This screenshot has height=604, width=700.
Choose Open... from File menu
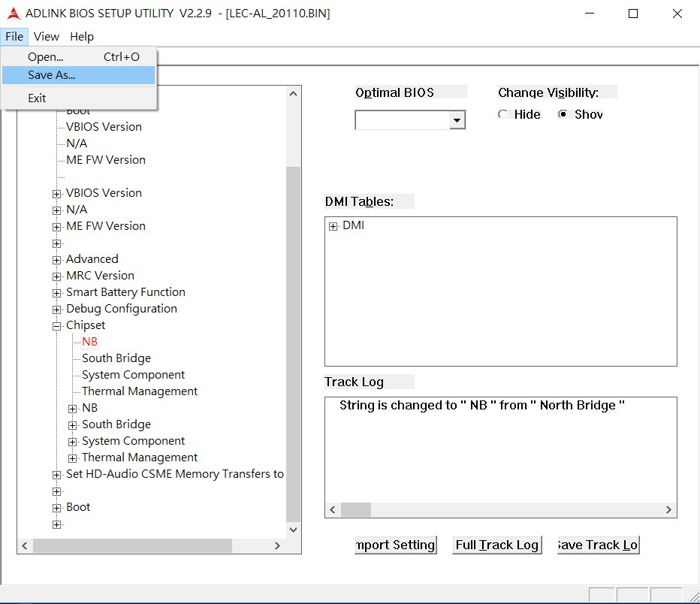click(x=79, y=57)
